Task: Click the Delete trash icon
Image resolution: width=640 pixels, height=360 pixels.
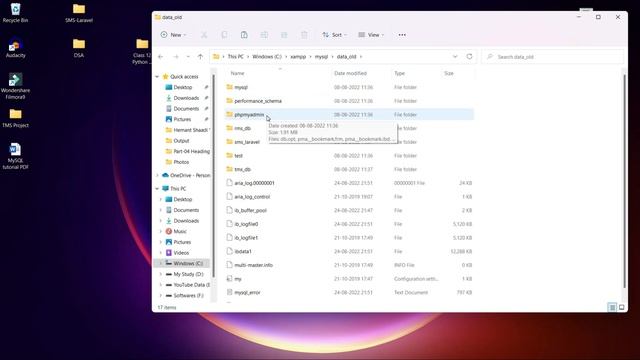Action: tap(304, 35)
